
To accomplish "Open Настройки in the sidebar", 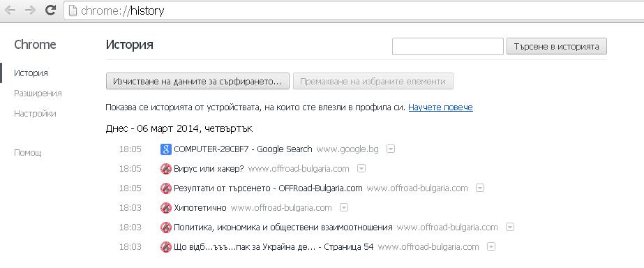I will click(x=35, y=114).
